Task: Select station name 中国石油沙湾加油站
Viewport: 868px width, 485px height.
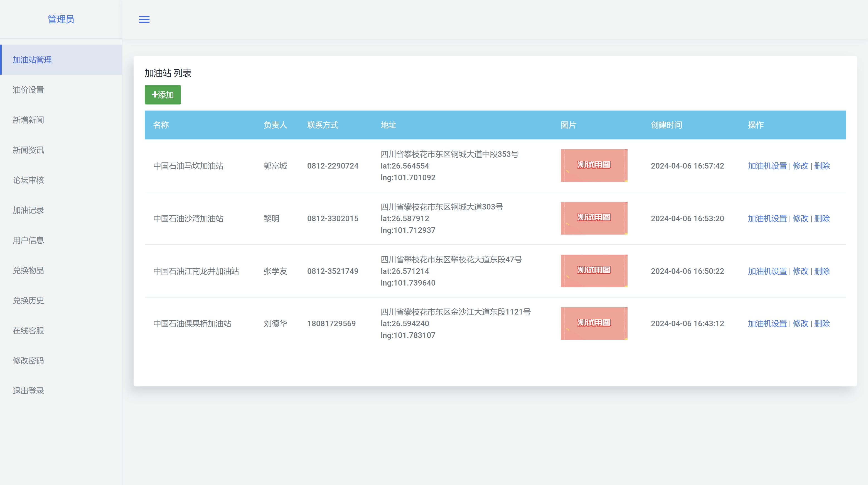Action: [x=188, y=219]
